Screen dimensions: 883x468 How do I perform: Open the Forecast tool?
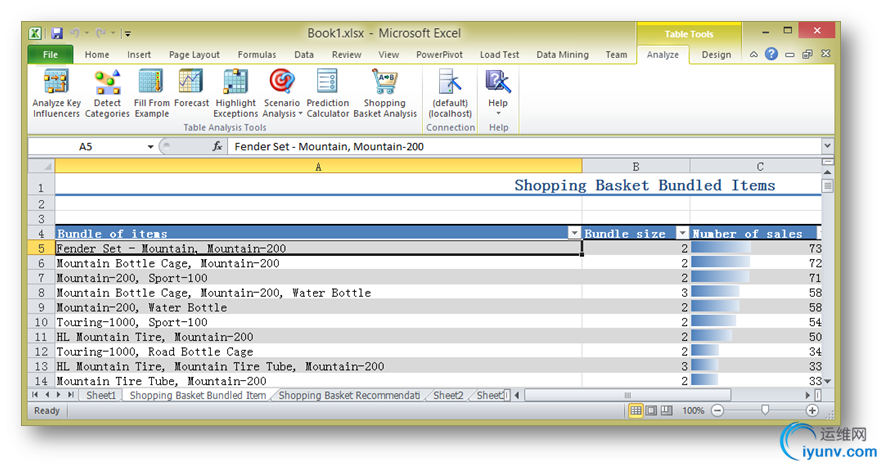(x=191, y=88)
